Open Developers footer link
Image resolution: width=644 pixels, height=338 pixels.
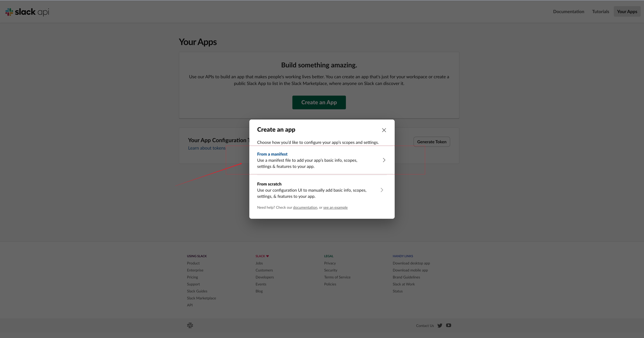[x=265, y=277]
